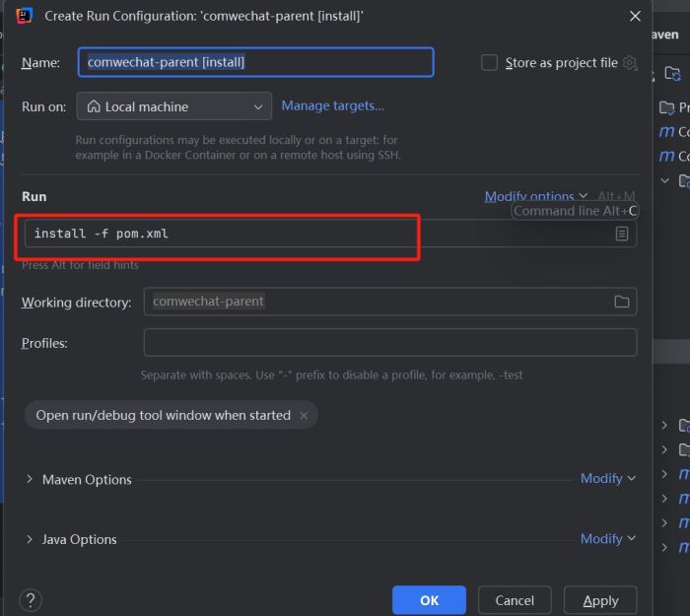Click the house icon in Run on selector

[x=94, y=106]
